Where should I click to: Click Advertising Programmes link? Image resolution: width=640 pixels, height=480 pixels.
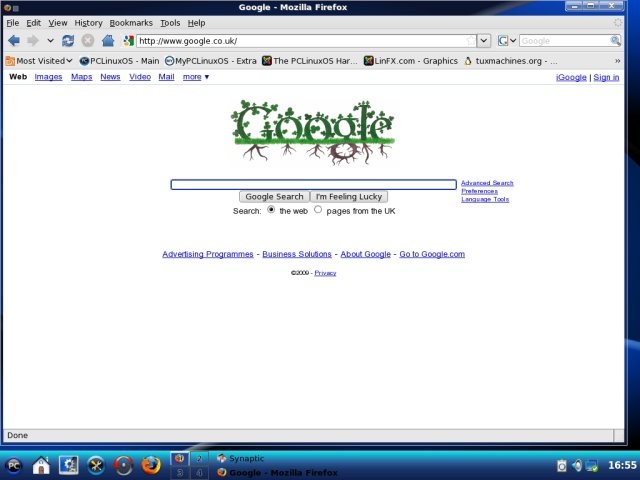[208, 254]
